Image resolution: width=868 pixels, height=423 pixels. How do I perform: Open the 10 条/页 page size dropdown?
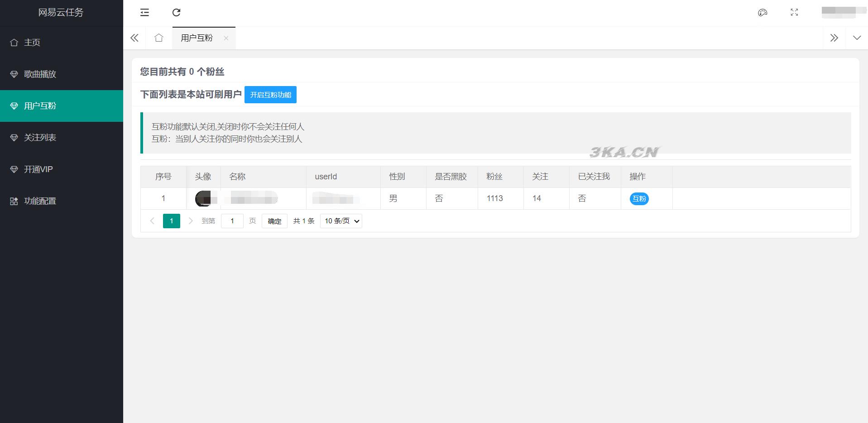(341, 221)
